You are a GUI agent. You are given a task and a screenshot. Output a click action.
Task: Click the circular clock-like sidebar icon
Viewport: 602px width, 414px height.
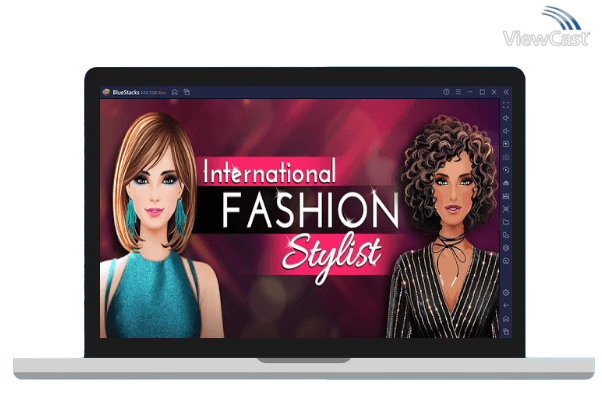pos(506,261)
